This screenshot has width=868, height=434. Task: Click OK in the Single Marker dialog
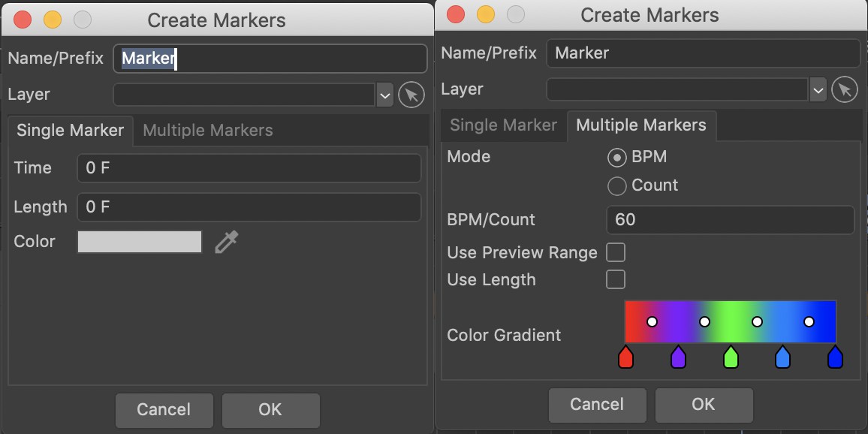pos(271,410)
